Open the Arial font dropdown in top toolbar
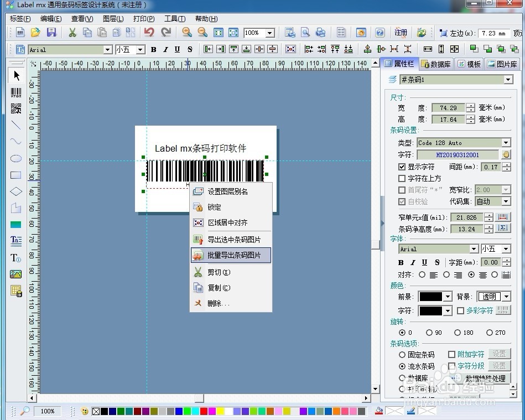 point(107,50)
